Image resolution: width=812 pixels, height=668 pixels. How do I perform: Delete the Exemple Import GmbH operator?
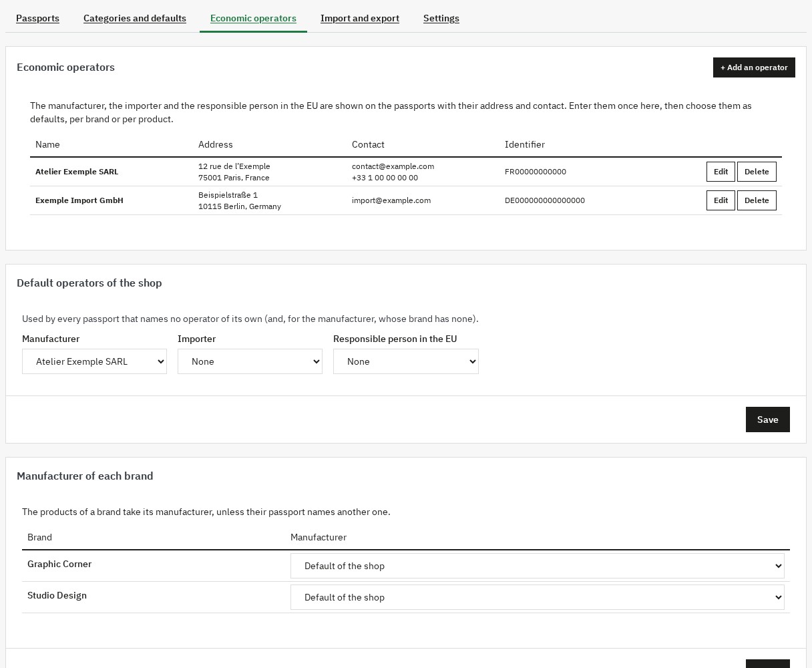757,200
